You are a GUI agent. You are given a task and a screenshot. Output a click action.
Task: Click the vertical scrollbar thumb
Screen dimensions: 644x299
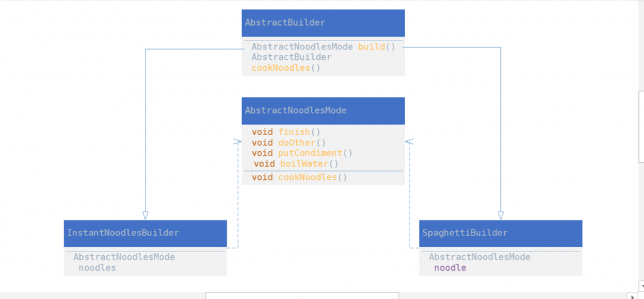pyautogui.click(x=641, y=126)
